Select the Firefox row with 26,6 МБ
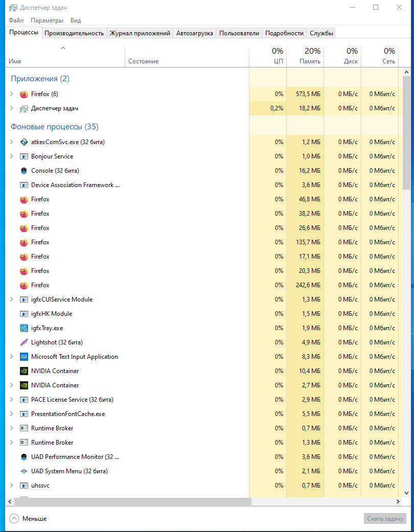 coord(203,227)
